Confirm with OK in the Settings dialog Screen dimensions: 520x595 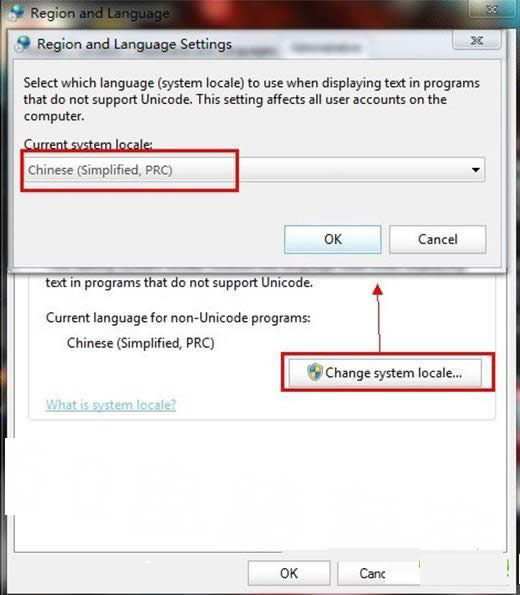332,239
